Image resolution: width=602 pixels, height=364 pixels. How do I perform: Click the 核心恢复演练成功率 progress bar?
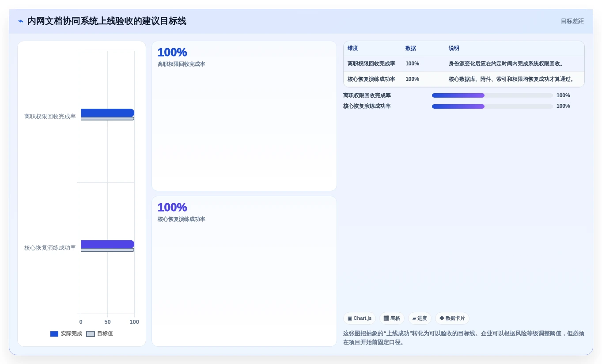[492, 106]
